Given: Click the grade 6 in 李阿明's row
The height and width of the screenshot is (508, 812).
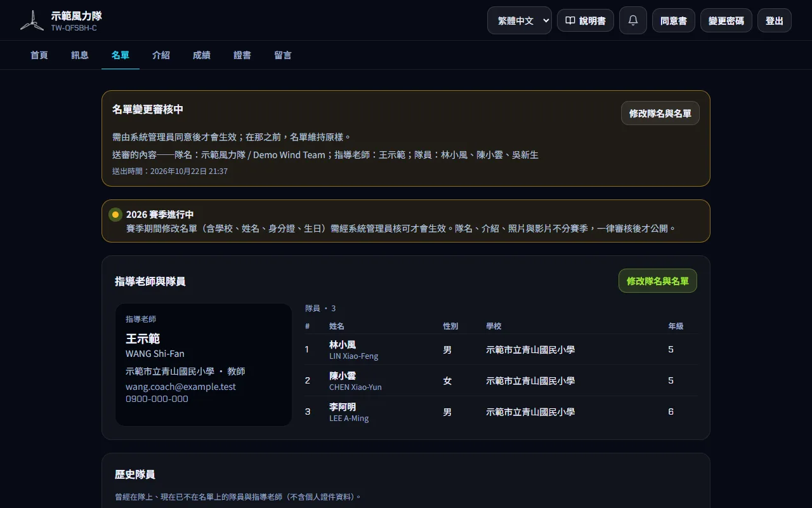Looking at the screenshot, I should click(x=671, y=411).
